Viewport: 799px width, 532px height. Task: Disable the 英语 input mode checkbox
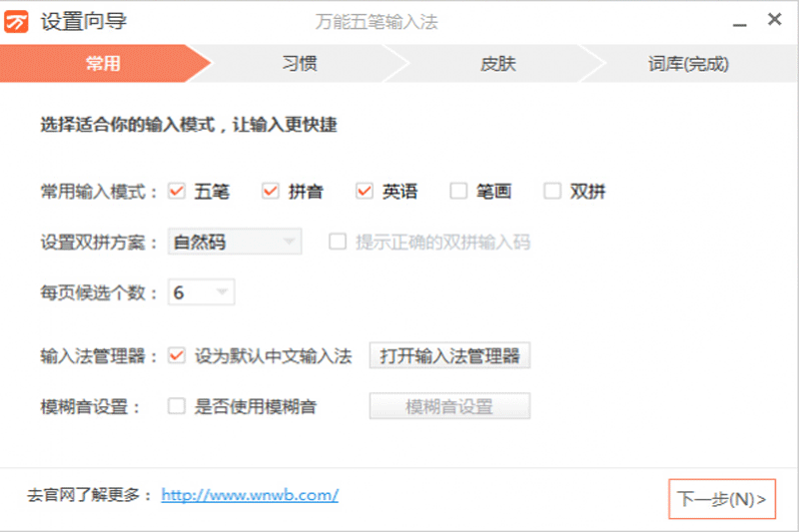pyautogui.click(x=364, y=192)
